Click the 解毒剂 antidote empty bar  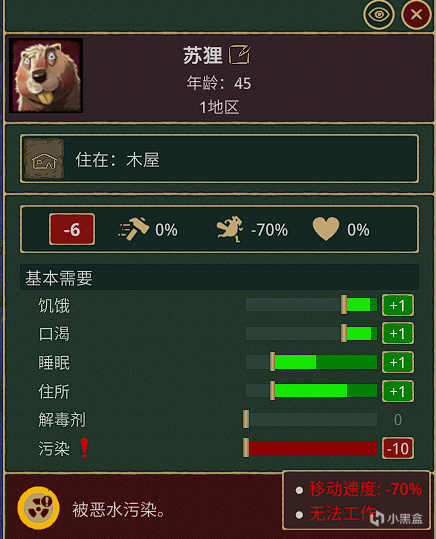(310, 419)
